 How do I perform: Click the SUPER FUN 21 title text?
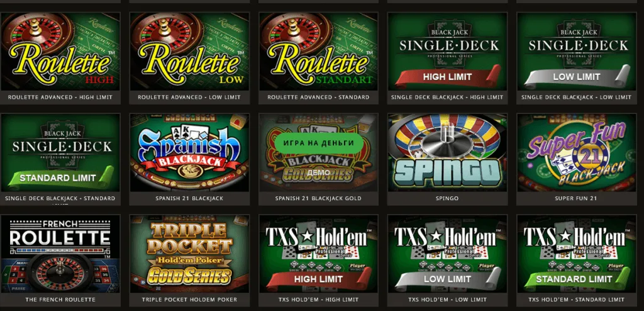tap(576, 198)
